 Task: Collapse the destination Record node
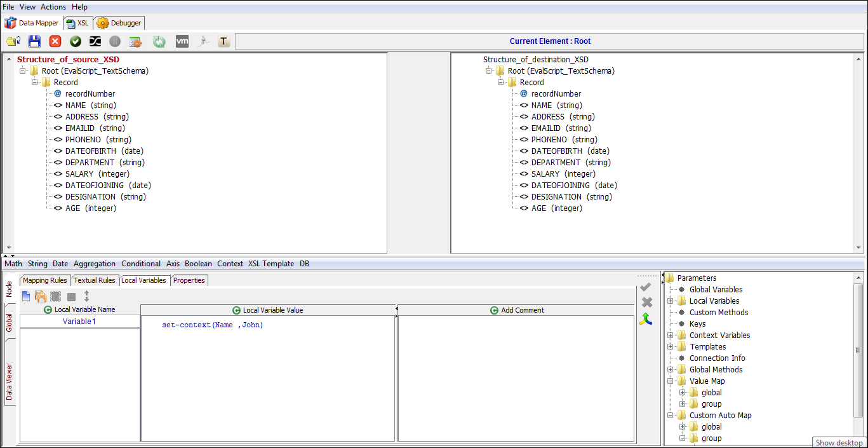point(501,82)
